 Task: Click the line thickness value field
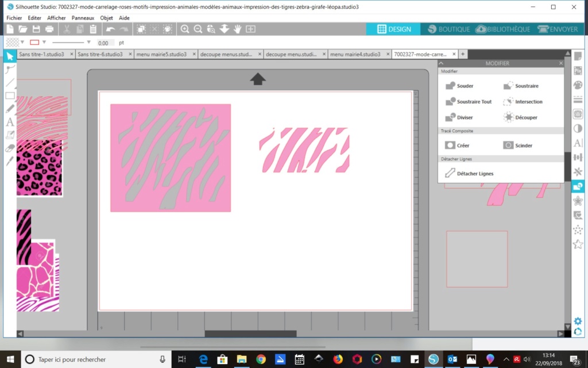click(x=106, y=43)
